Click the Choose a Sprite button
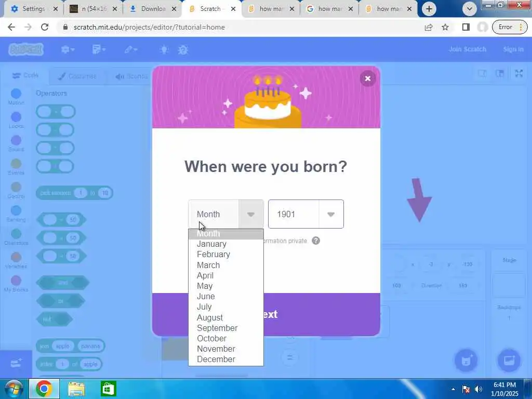The width and height of the screenshot is (532, 399). tap(466, 361)
